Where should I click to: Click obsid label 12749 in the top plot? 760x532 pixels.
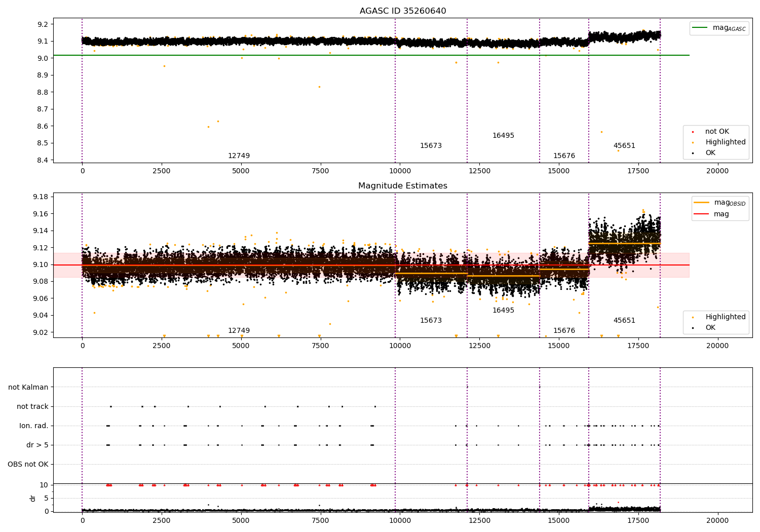pos(239,156)
